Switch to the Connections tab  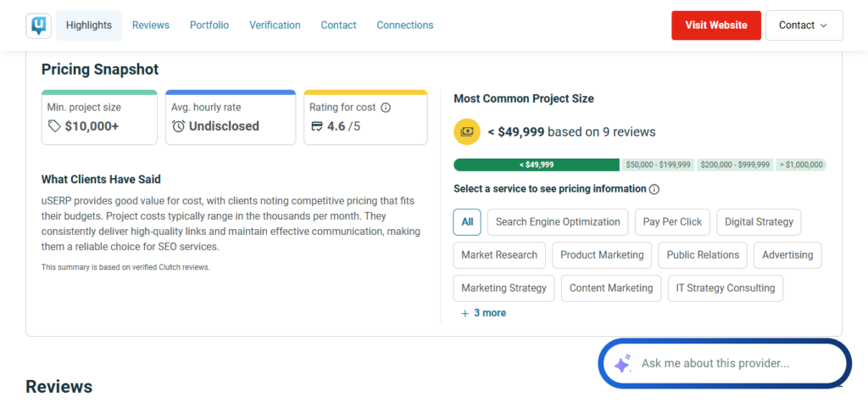point(405,25)
